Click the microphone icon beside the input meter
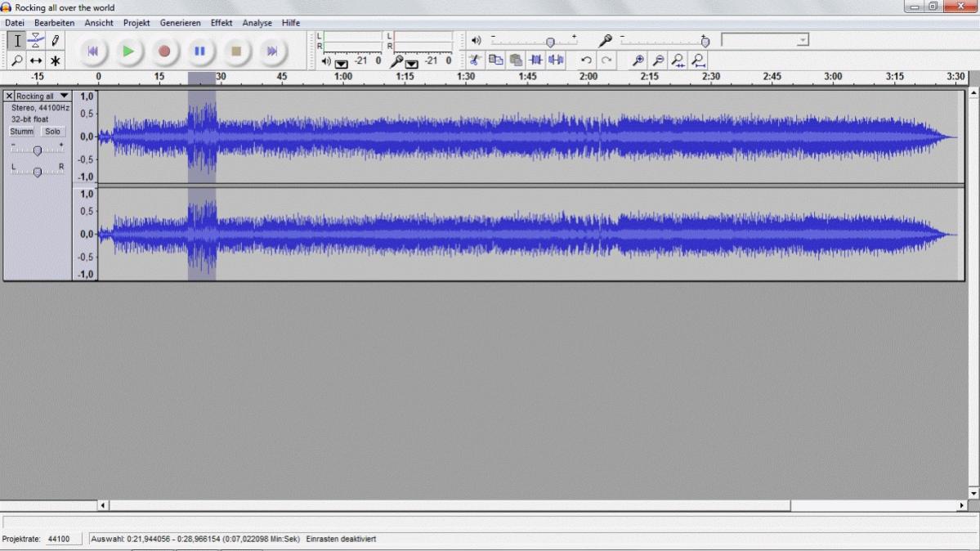980x551 pixels. (x=396, y=61)
